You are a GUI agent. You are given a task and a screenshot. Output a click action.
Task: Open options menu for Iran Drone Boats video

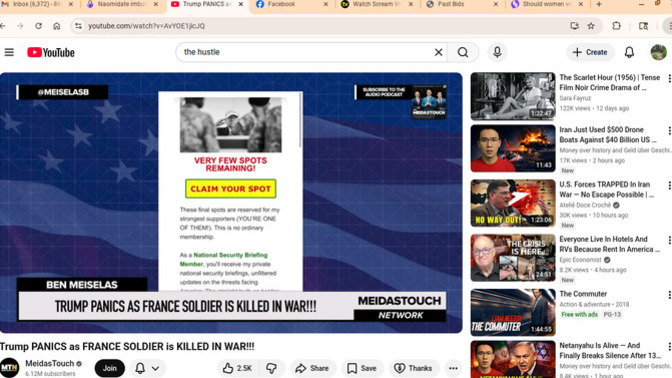pos(669,131)
